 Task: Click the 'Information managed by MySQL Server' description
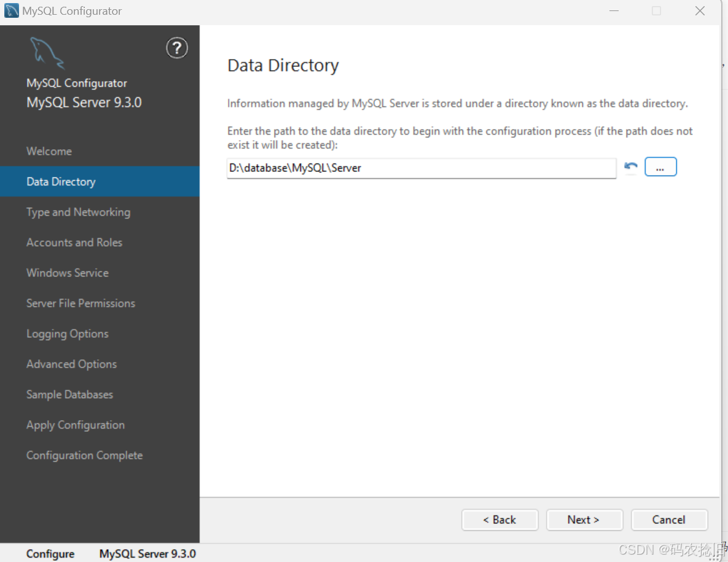coord(457,103)
